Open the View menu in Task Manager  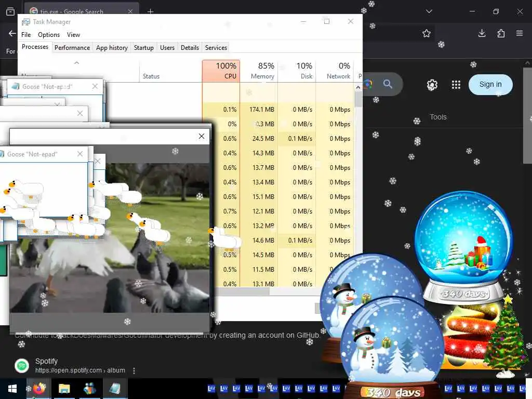73,35
